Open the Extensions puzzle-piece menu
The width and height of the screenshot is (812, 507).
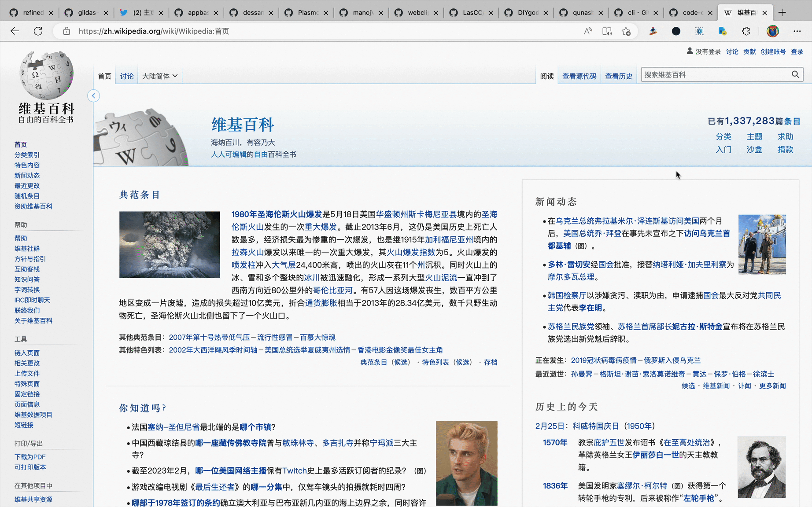(x=746, y=31)
